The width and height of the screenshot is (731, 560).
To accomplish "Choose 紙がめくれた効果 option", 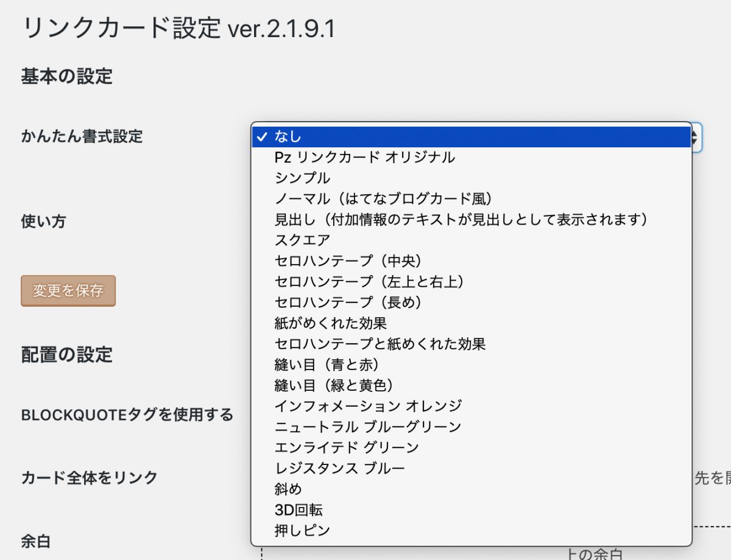I will click(471, 323).
